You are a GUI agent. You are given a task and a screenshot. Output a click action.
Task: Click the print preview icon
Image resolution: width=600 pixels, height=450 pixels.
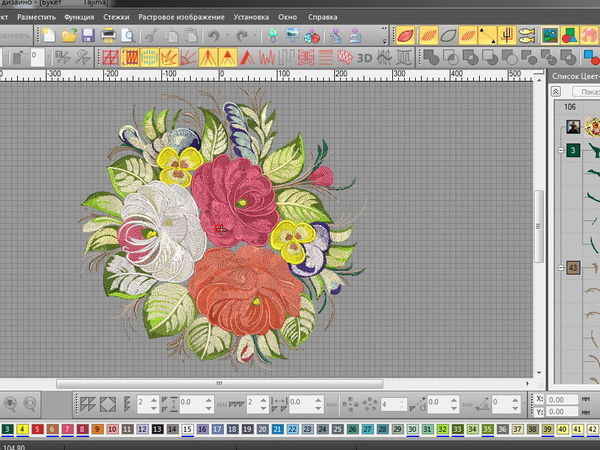click(129, 35)
